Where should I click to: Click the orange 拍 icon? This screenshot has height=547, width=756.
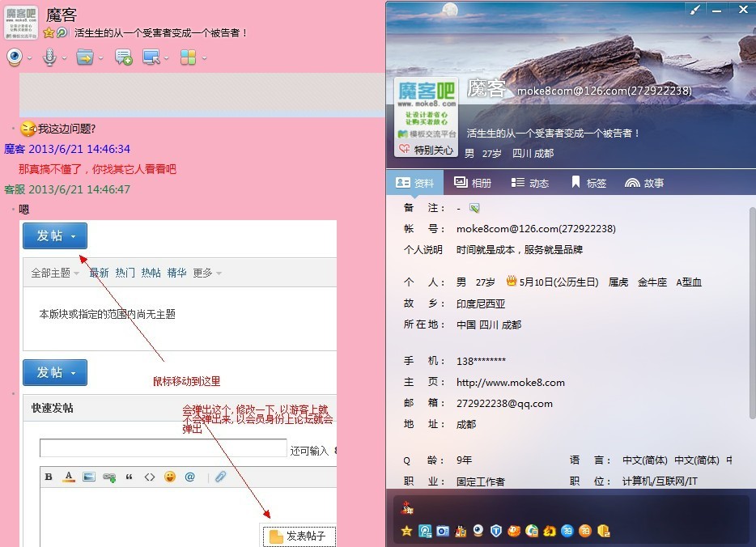[x=585, y=531]
